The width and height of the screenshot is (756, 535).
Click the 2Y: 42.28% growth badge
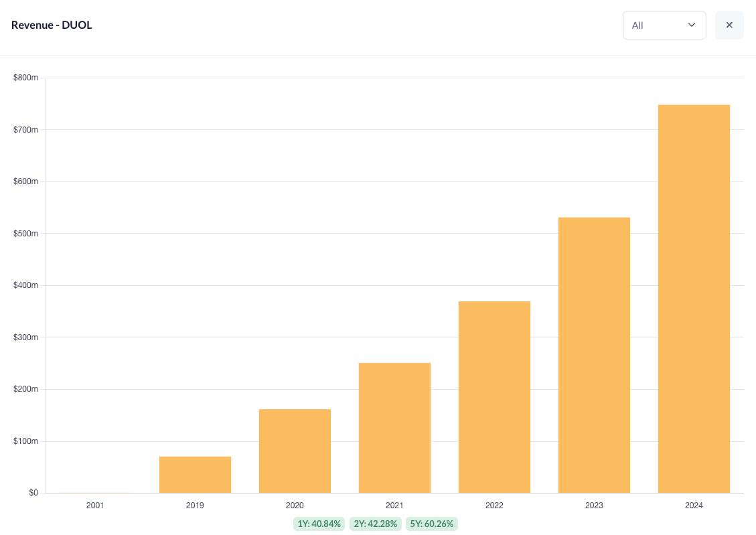(x=375, y=524)
